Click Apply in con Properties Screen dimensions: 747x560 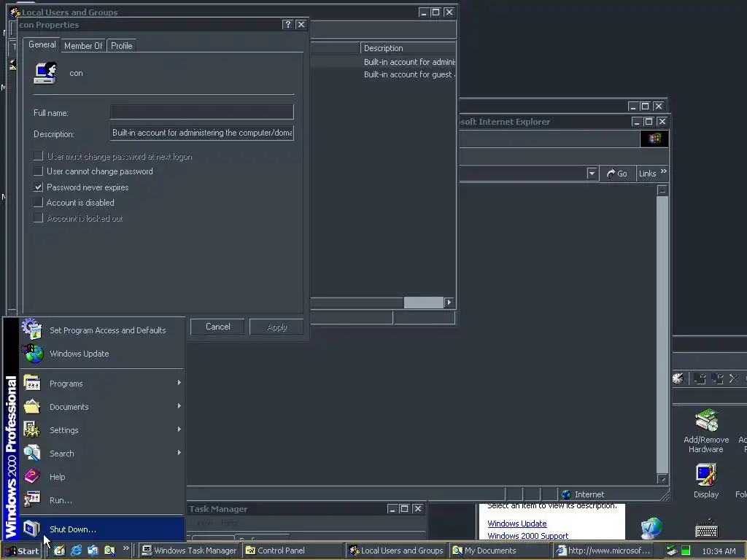pos(276,327)
